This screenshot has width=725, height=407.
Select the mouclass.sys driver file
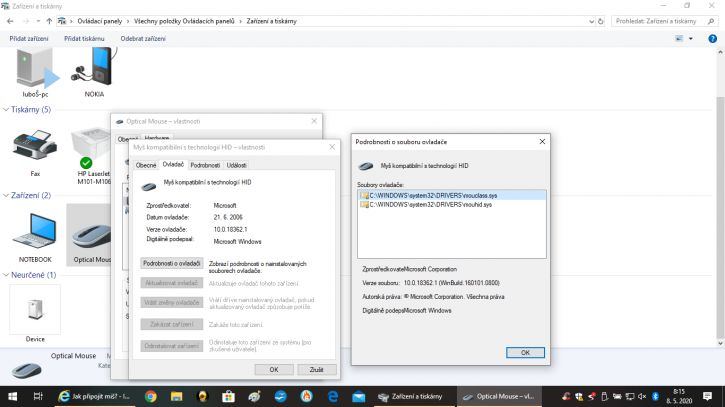click(x=452, y=196)
